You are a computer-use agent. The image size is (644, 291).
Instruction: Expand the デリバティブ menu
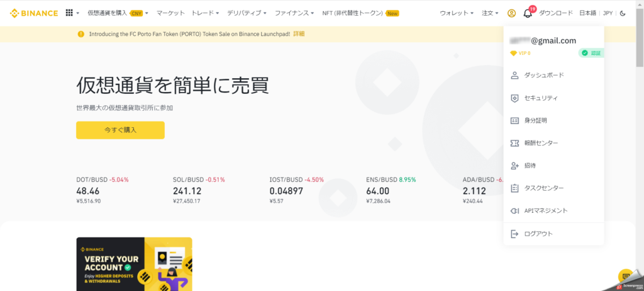[x=247, y=13]
